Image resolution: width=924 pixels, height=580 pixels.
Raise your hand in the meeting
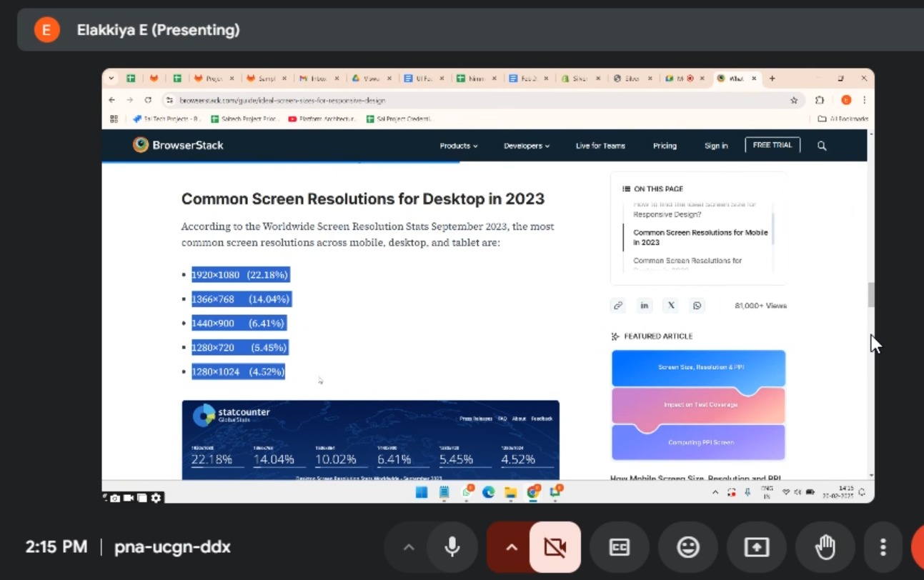825,547
